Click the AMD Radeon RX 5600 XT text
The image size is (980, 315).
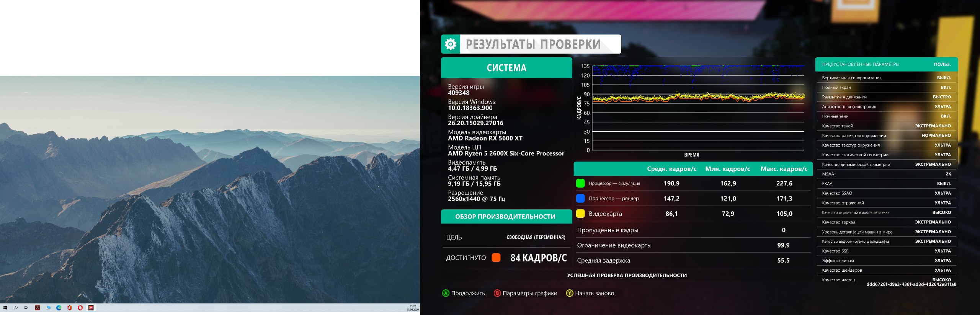tap(485, 138)
